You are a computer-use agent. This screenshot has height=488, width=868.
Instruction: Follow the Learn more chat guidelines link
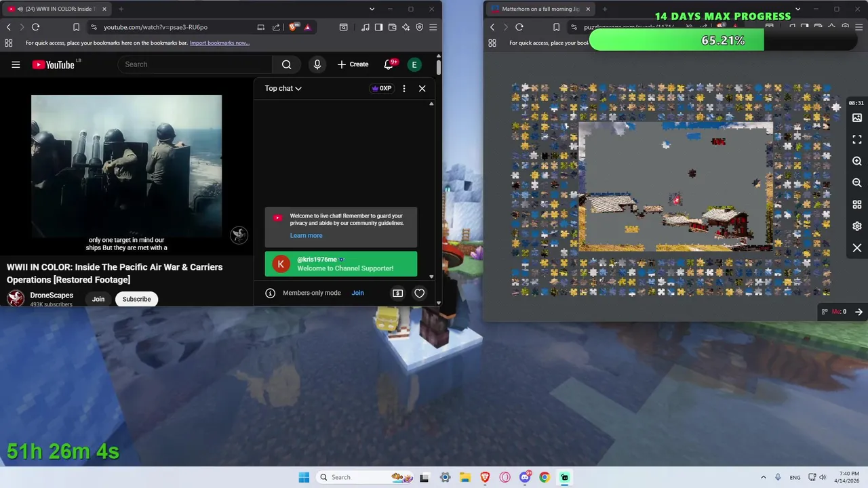306,235
